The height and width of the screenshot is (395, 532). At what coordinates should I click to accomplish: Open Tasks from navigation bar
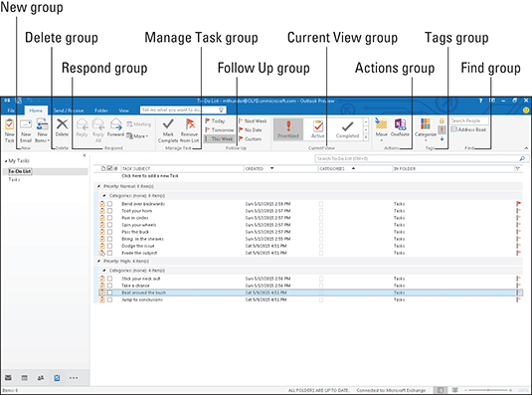[57, 378]
